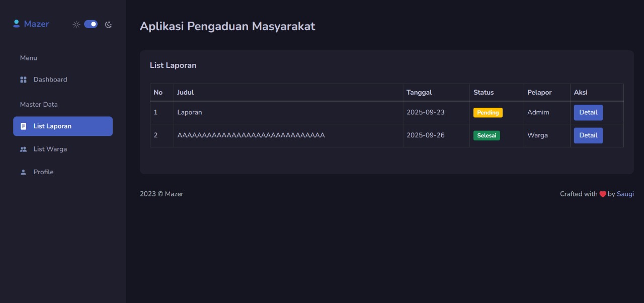Screen dimensions: 644x303
Task: Click the List Warga people icon
Action: (23, 149)
